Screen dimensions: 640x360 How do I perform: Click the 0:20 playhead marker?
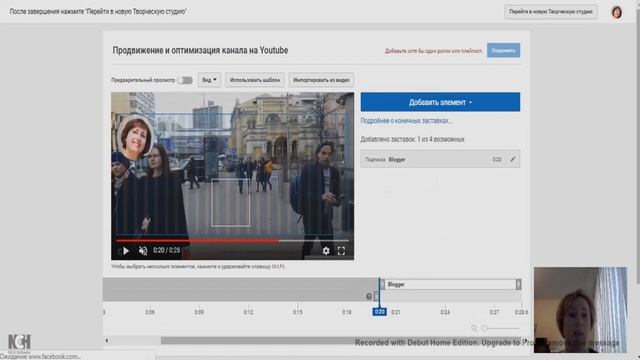[379, 312]
